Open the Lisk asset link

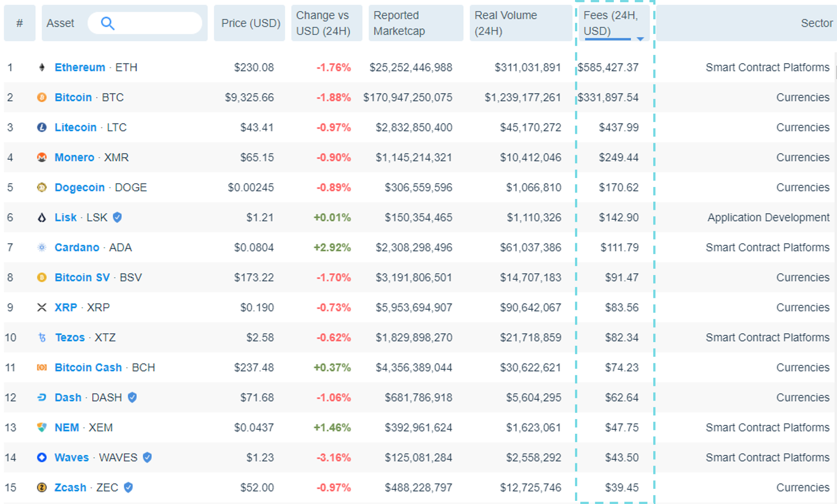[66, 217]
